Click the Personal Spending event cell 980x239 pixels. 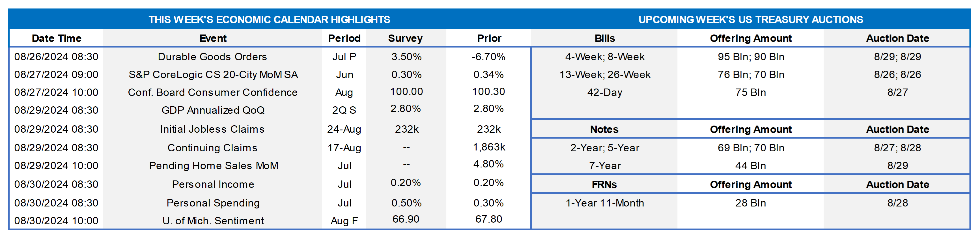(213, 203)
